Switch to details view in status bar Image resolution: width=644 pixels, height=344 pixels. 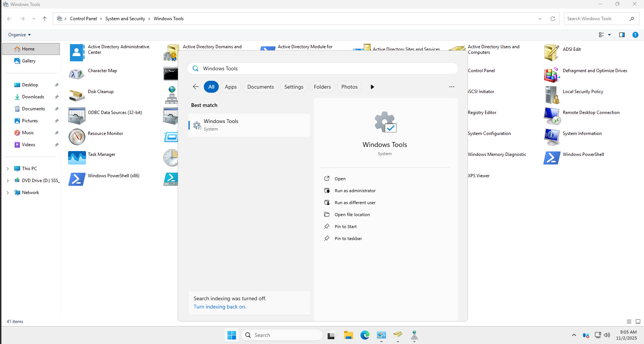[629, 322]
